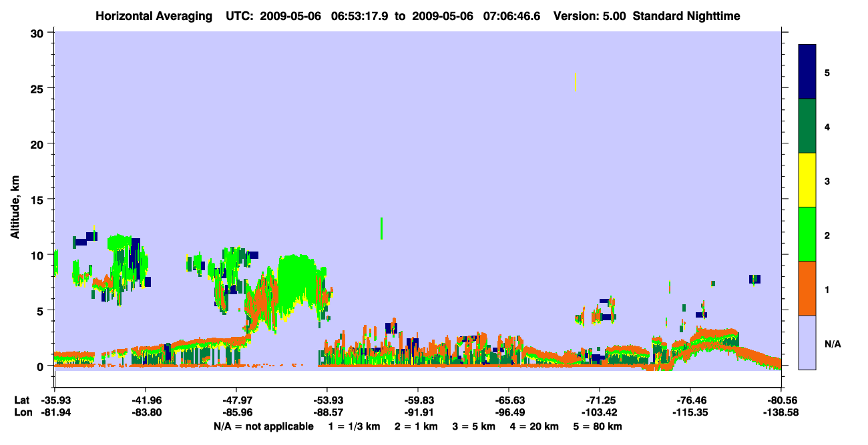Viewport: 868px width, 445px height.
Task: Click the colorbar label '4'
Action: (x=827, y=126)
